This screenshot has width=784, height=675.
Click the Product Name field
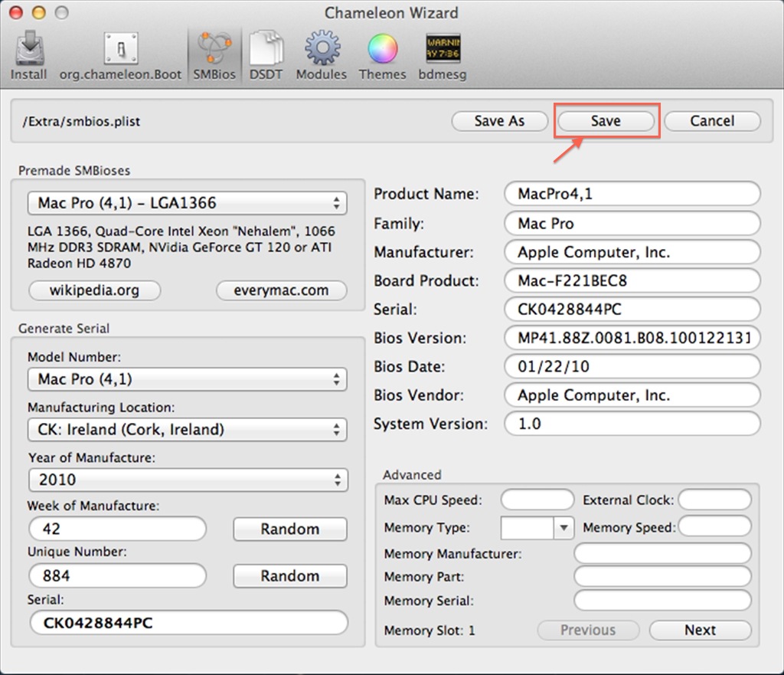[632, 194]
